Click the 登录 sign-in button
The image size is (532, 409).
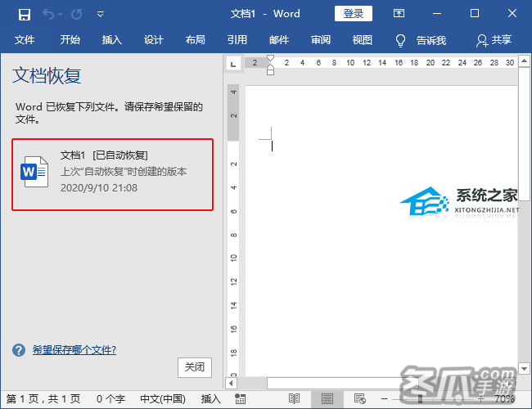tap(354, 14)
